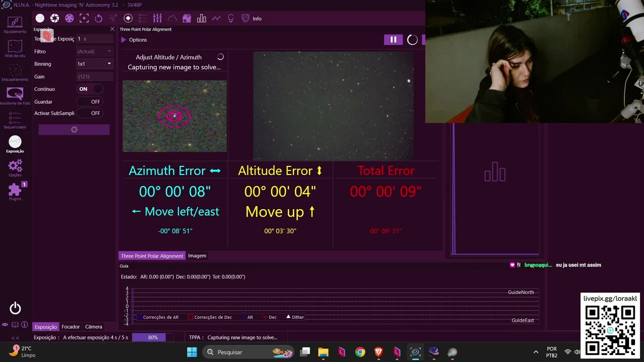644x362 pixels.
Task: Select the Exposição bottom tab
Action: click(46, 327)
